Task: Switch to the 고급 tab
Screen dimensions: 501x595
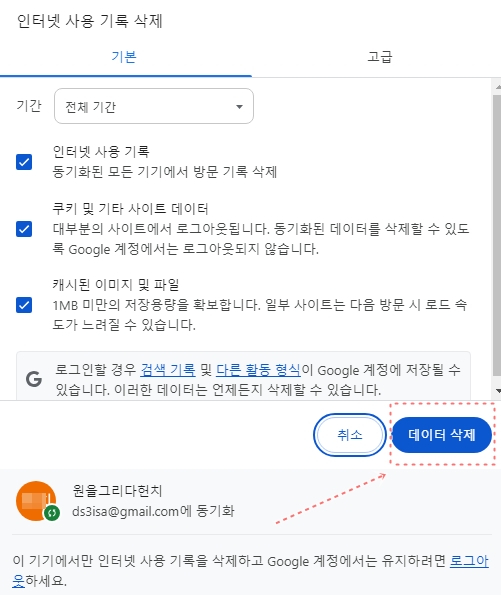Action: 380,57
